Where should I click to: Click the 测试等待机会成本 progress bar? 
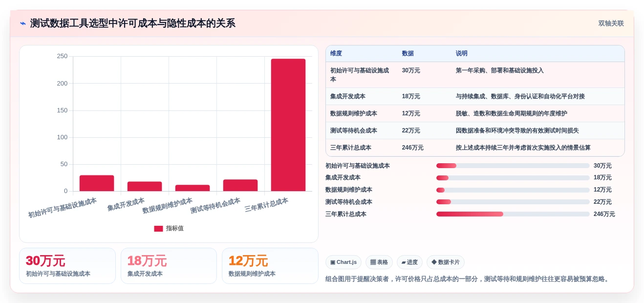point(513,202)
